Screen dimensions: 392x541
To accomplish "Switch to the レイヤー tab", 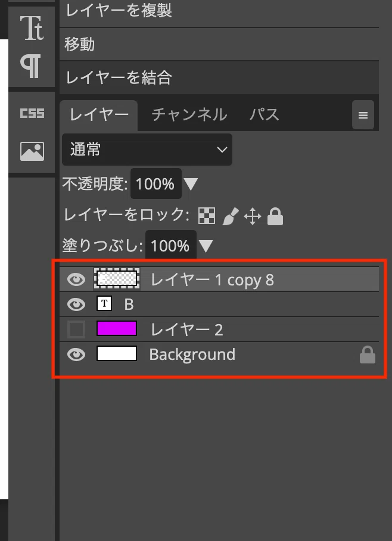I will click(x=99, y=115).
